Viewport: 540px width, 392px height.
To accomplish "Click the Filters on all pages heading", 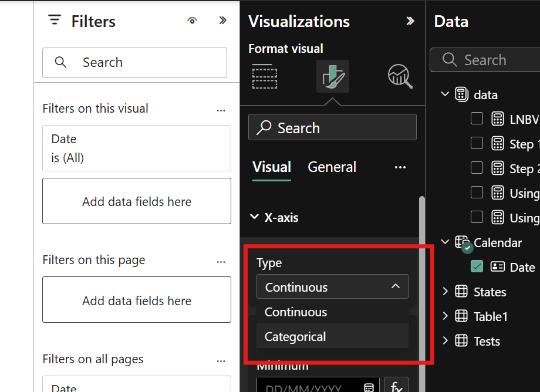I will click(x=93, y=359).
